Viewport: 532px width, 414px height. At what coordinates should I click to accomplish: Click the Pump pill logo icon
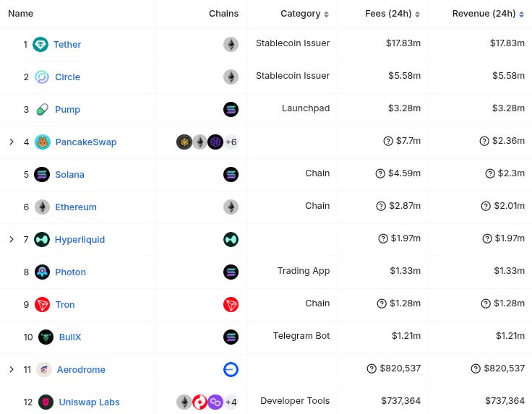click(42, 110)
